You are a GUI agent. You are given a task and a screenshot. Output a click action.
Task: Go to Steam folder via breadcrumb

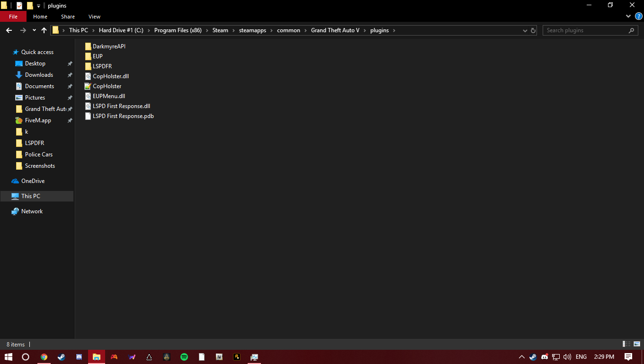point(220,30)
